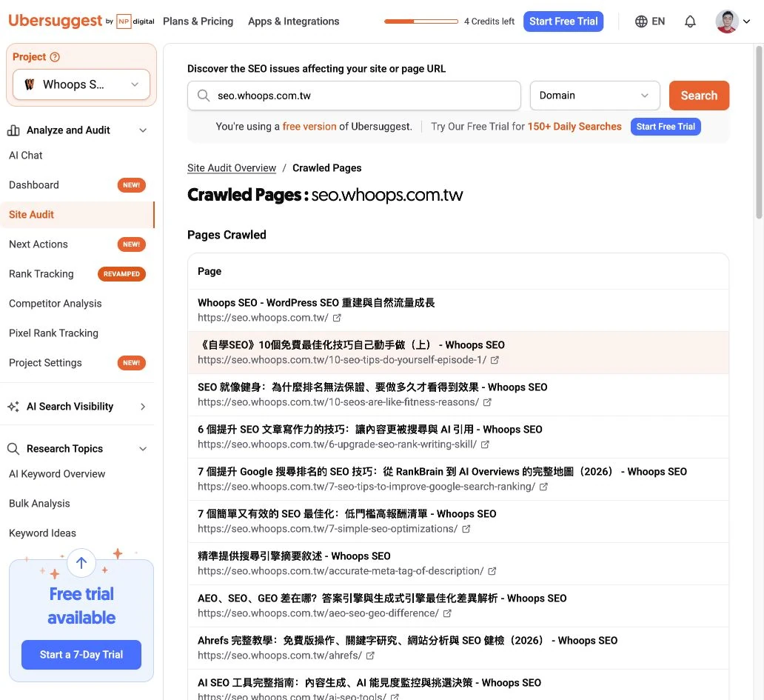Click the Analyze and Audit chart icon
The height and width of the screenshot is (700, 764).
coord(13,130)
